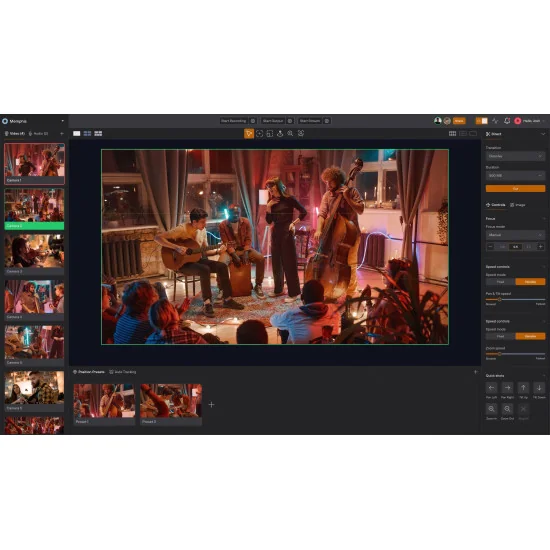Click the Tilt Up quick shot arrow
The image size is (550, 550).
[x=523, y=388]
